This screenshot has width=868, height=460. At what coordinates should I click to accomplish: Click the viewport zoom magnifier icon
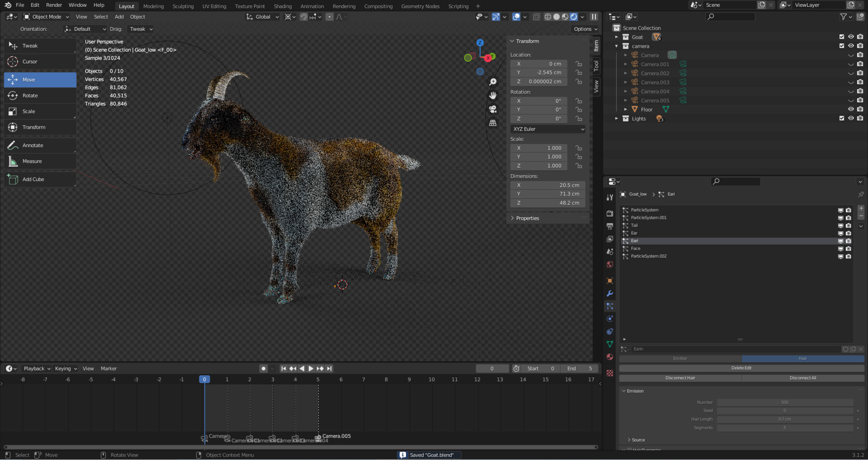(x=492, y=82)
